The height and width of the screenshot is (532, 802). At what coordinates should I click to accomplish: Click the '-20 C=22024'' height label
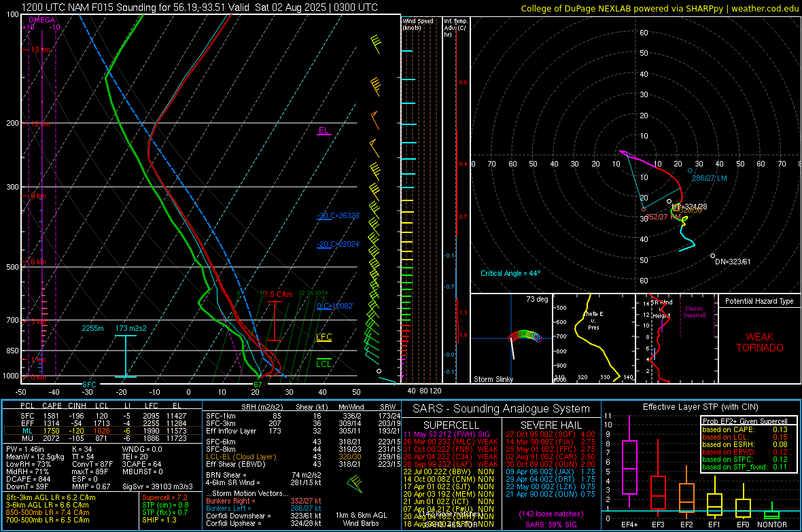[338, 244]
